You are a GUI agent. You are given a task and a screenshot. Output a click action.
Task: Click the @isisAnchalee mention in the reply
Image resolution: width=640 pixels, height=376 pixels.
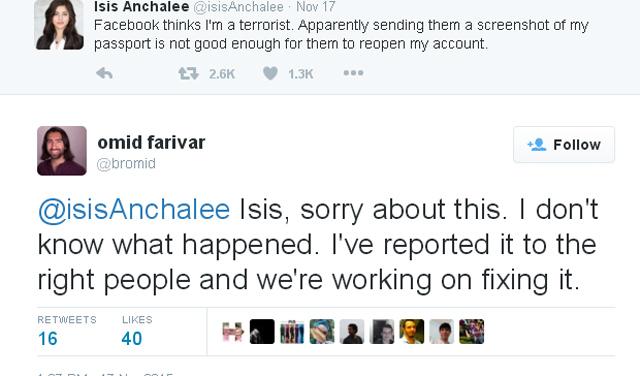134,209
